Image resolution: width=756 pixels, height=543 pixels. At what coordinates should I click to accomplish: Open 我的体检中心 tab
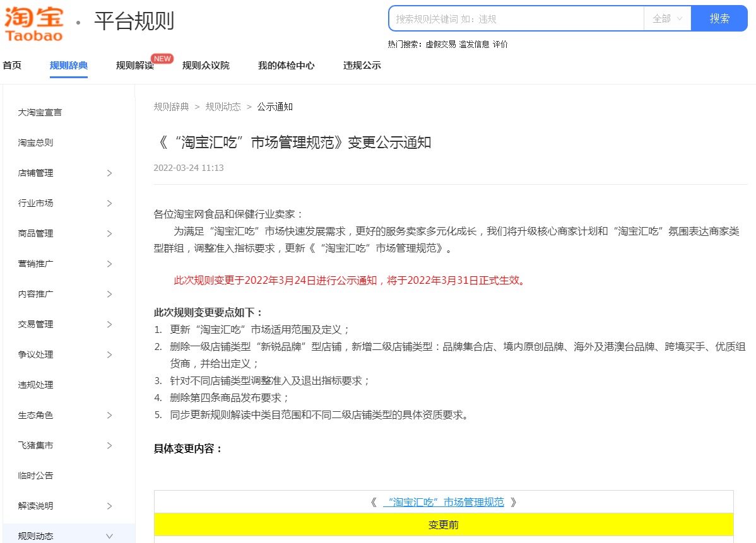[286, 66]
